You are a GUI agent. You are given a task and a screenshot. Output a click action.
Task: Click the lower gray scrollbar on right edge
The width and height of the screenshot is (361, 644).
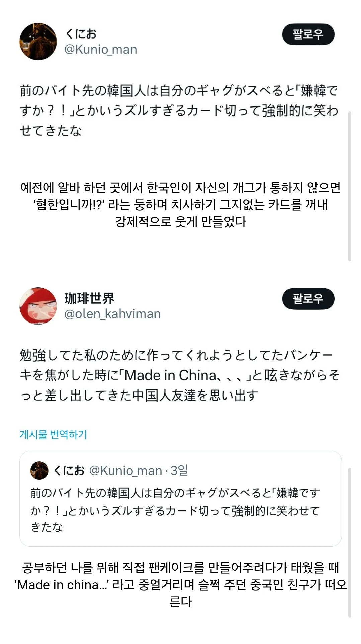(x=350, y=542)
